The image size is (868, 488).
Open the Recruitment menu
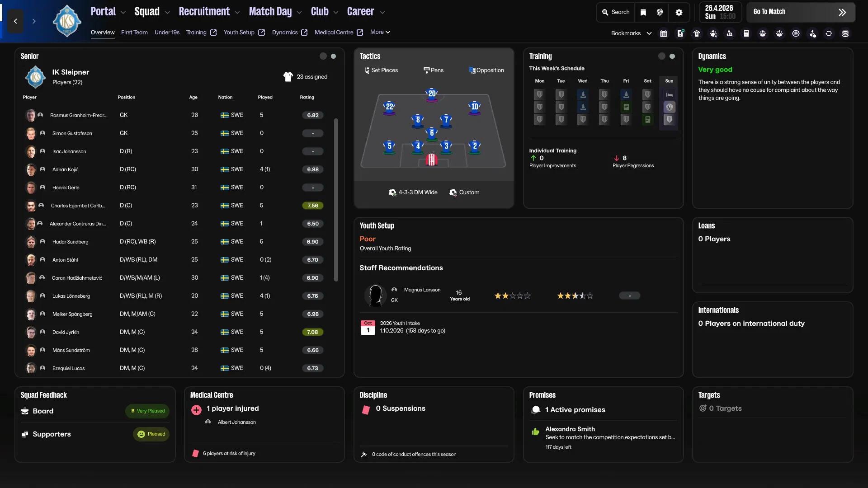pyautogui.click(x=204, y=12)
